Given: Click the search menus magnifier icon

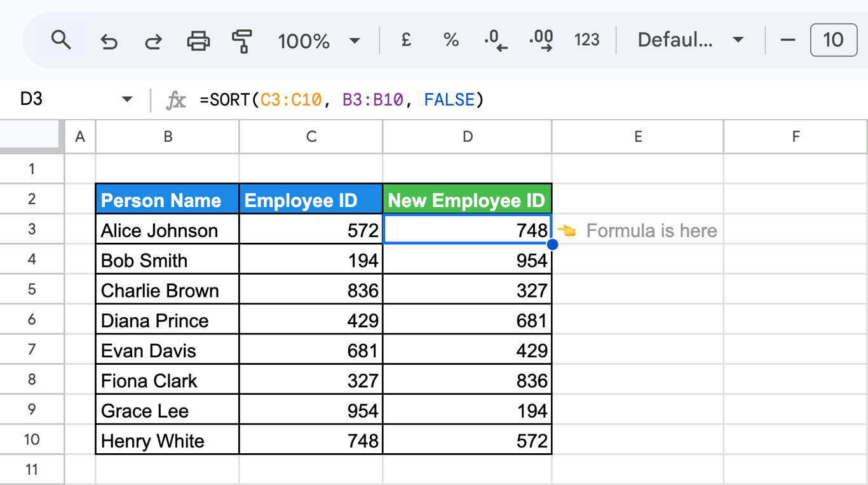Looking at the screenshot, I should (x=61, y=41).
